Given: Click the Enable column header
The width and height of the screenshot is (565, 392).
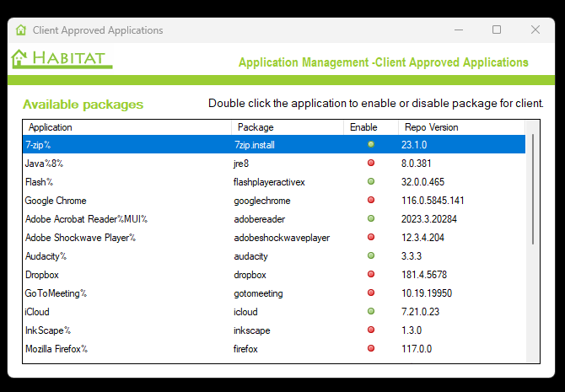Looking at the screenshot, I should (x=363, y=127).
